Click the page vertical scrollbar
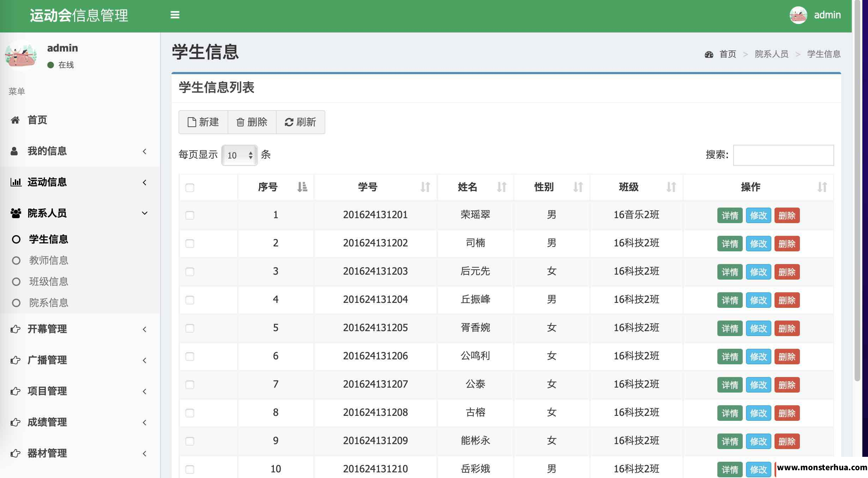 857,191
